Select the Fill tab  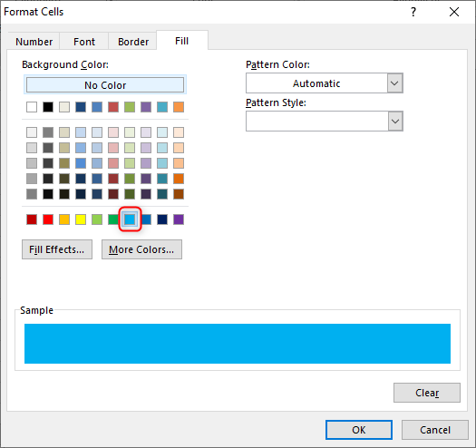pyautogui.click(x=182, y=41)
